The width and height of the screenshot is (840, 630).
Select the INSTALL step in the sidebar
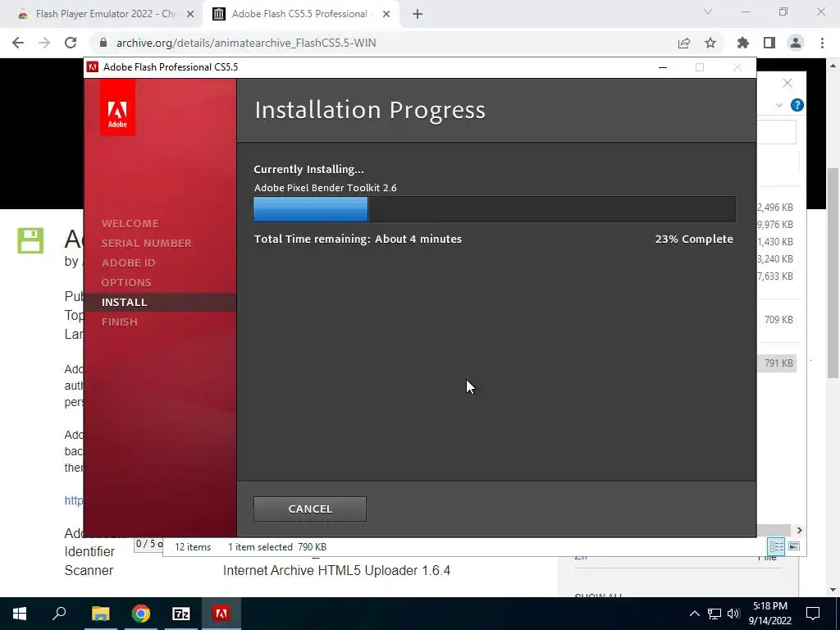coord(125,302)
